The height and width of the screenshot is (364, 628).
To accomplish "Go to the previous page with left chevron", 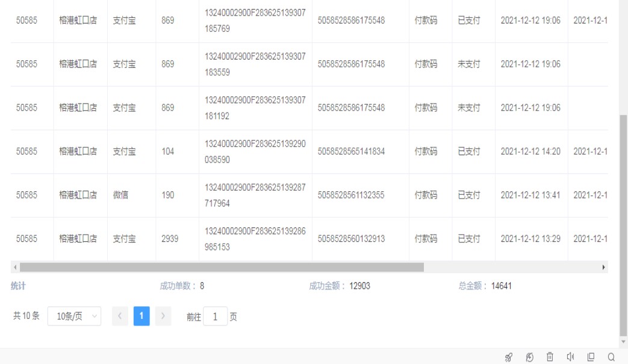I will coord(120,316).
